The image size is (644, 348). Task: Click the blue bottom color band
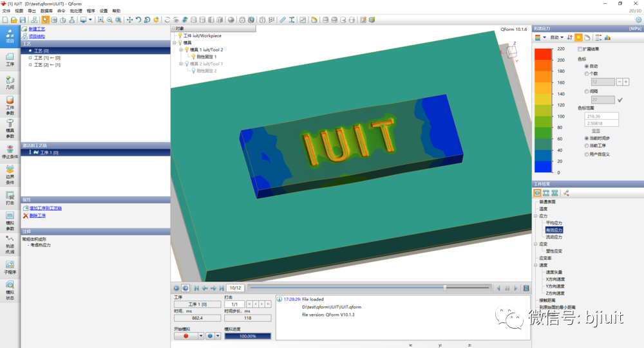(543, 167)
